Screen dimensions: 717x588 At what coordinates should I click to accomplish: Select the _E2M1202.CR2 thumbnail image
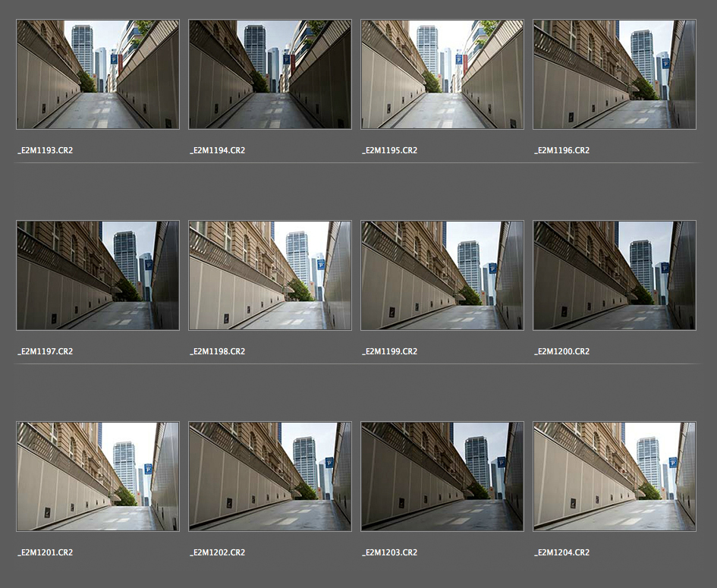point(270,476)
